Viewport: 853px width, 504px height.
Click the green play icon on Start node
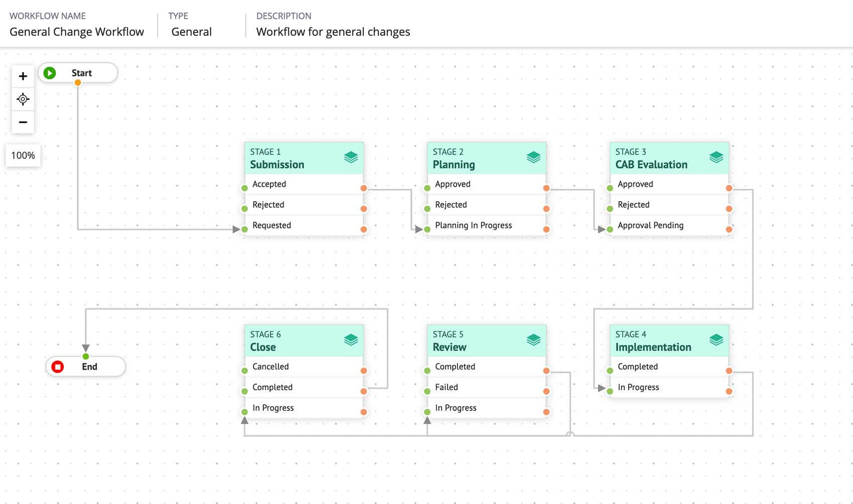click(49, 73)
